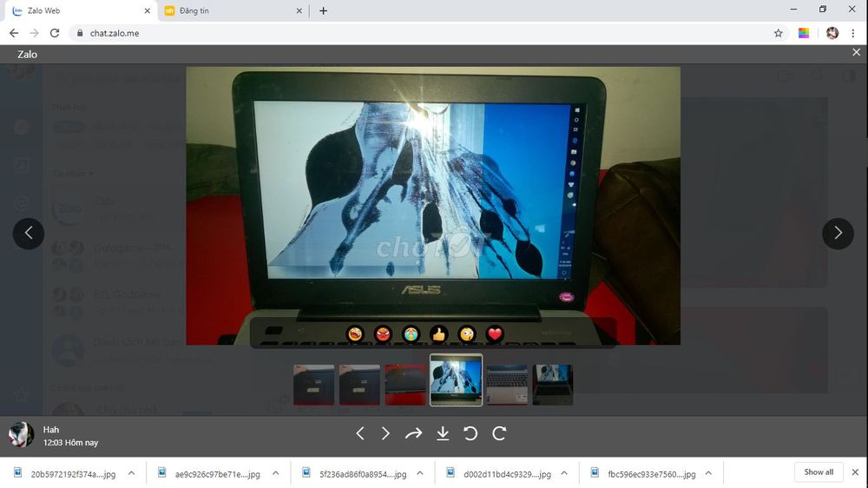Open the keyboard laptop thumbnail
868x488 pixels.
click(x=507, y=385)
